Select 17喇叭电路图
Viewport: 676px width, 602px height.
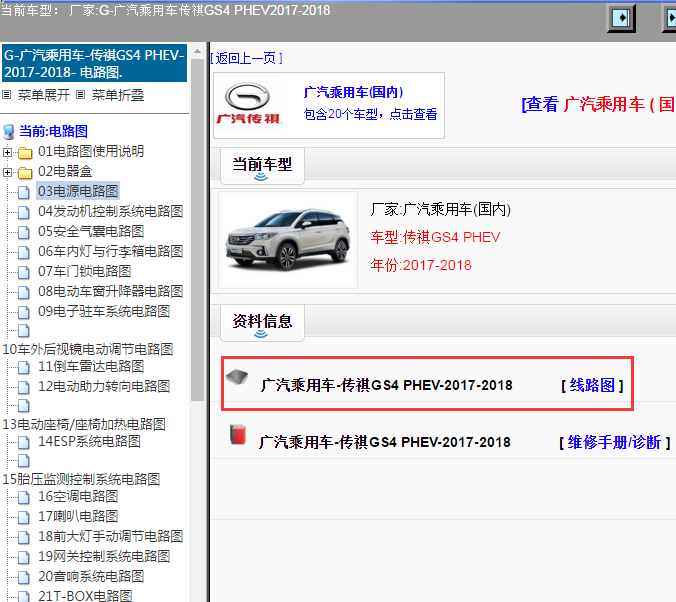pyautogui.click(x=78, y=516)
